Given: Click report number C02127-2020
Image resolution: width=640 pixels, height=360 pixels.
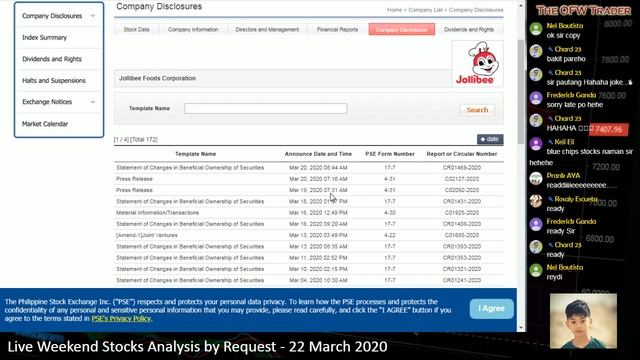Looking at the screenshot, I should pos(462,179).
